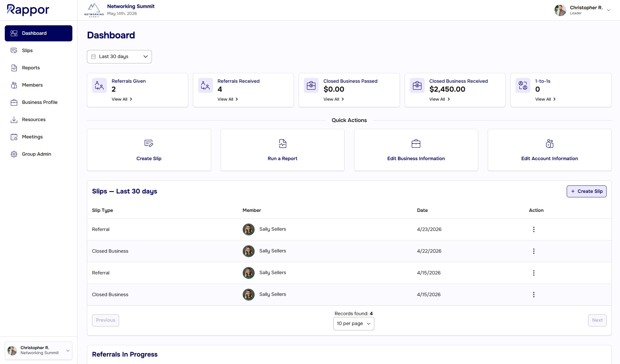The height and width of the screenshot is (364, 620).
Task: View all Referrals Given
Action: (122, 99)
